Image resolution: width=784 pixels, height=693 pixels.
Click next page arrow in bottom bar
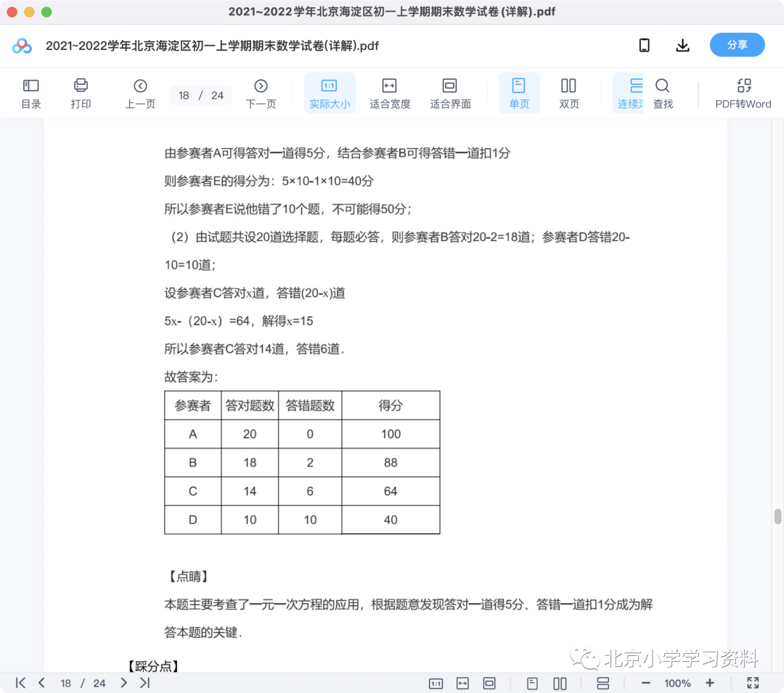(123, 683)
